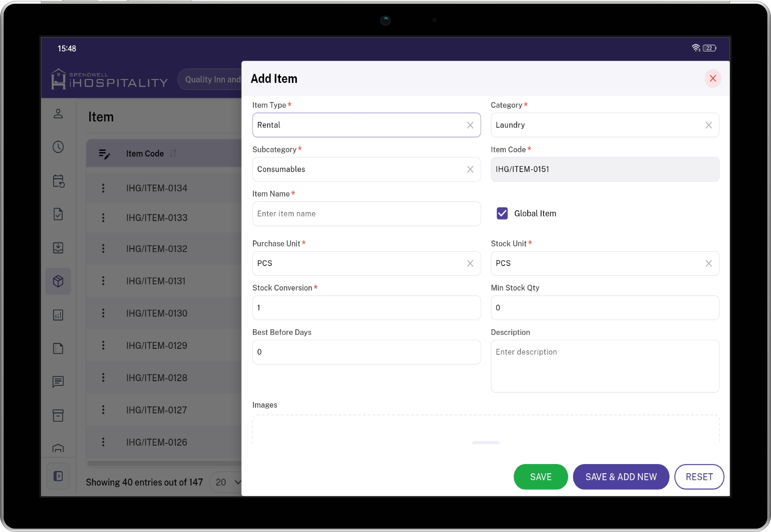This screenshot has width=771, height=532.
Task: Open the page size 20 dropdown
Action: (x=226, y=482)
